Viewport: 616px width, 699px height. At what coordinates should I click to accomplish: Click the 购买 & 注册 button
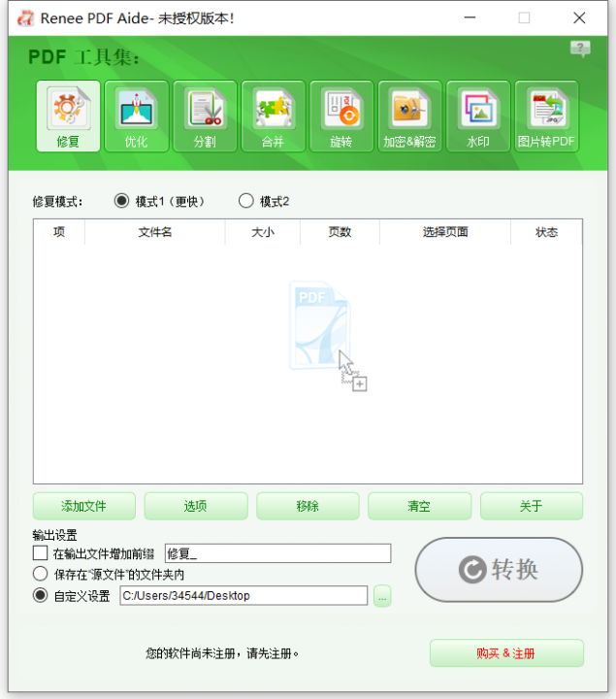coord(506,653)
